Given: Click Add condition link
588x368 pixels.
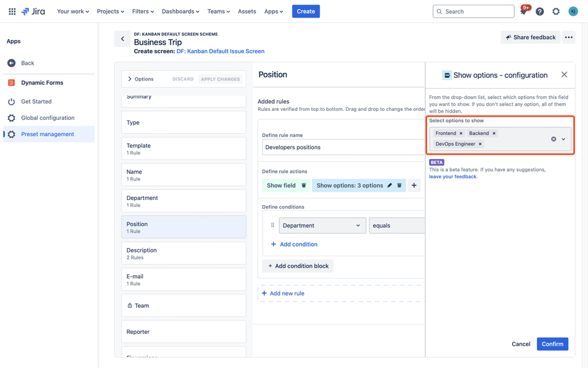Looking at the screenshot, I should pyautogui.click(x=294, y=244).
